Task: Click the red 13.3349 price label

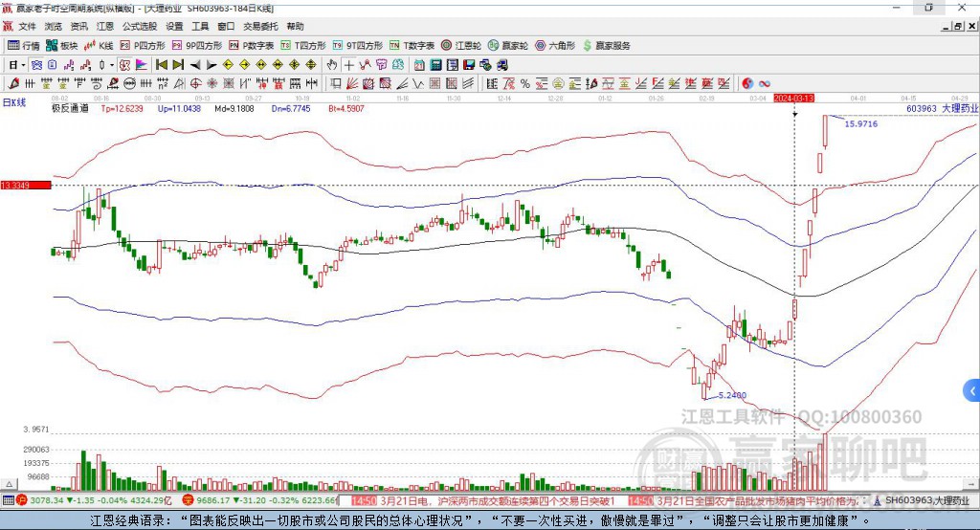Action: pos(26,185)
